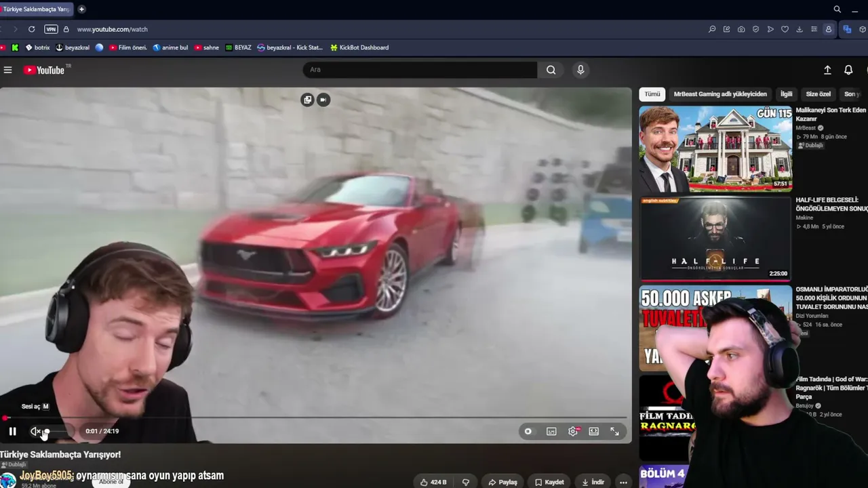Open the first beyazkral bookmark
Viewport: 868px width, 488px height.
pos(73,47)
